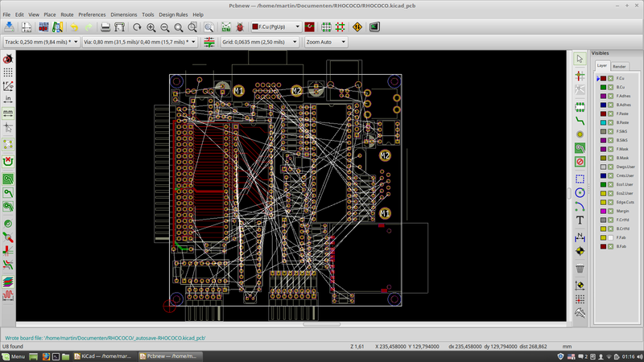The width and height of the screenshot is (644, 362).
Task: Open the Firefox icon in taskbar
Action: 46,356
